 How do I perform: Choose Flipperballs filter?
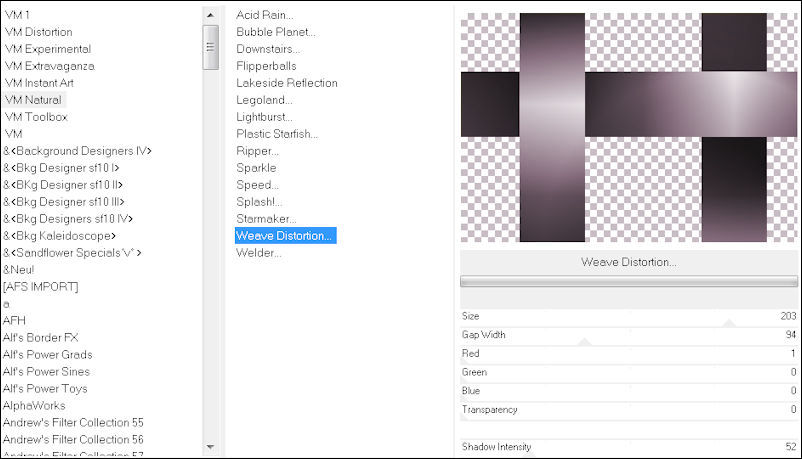point(266,65)
